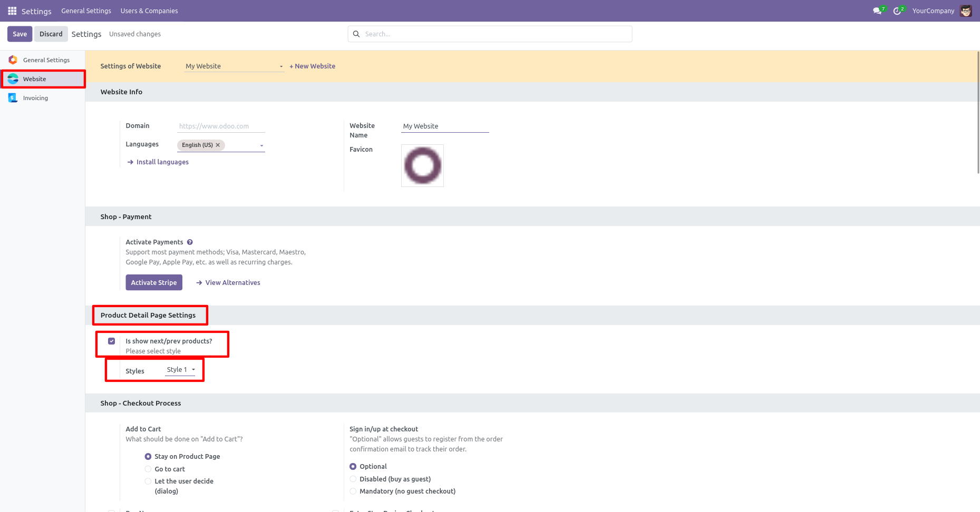This screenshot has width=980, height=512.
Task: Open the conversations chat icon
Action: pos(877,11)
